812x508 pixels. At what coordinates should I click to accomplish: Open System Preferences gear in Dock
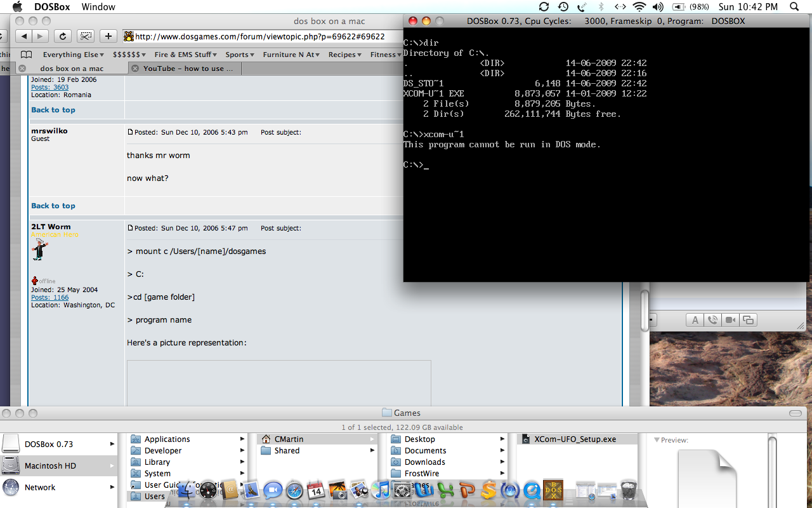(402, 490)
